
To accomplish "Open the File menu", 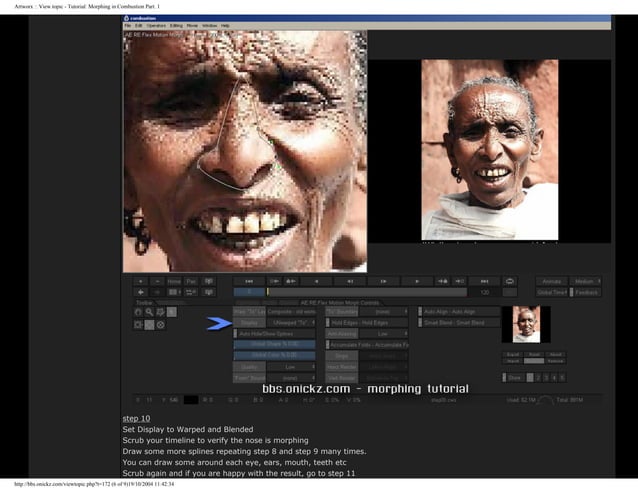I will tap(126, 25).
